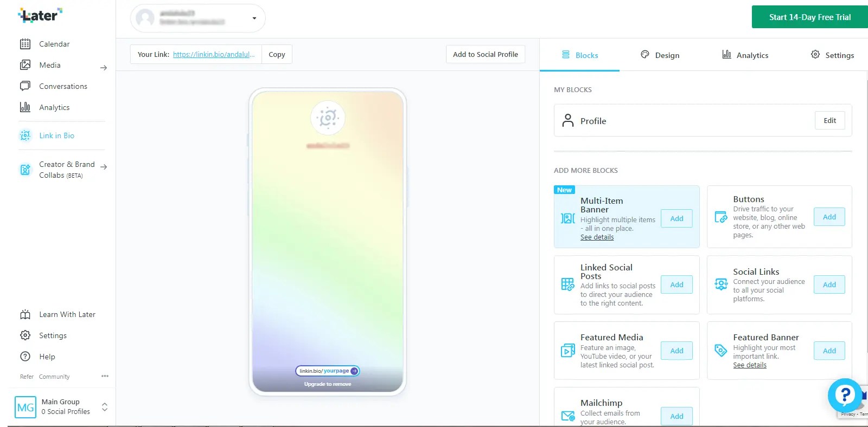Click linkin.bio/yourpage badge in preview
This screenshot has width=868, height=427.
tap(328, 371)
